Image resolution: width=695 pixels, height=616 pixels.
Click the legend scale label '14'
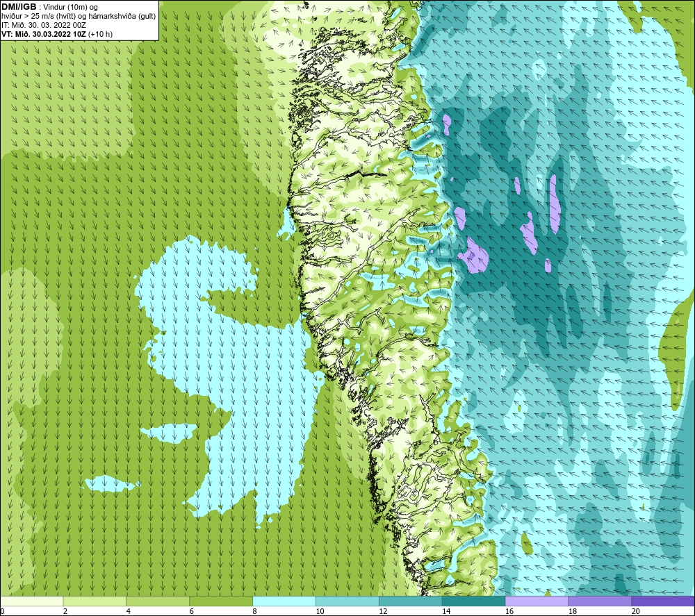tap(446, 611)
